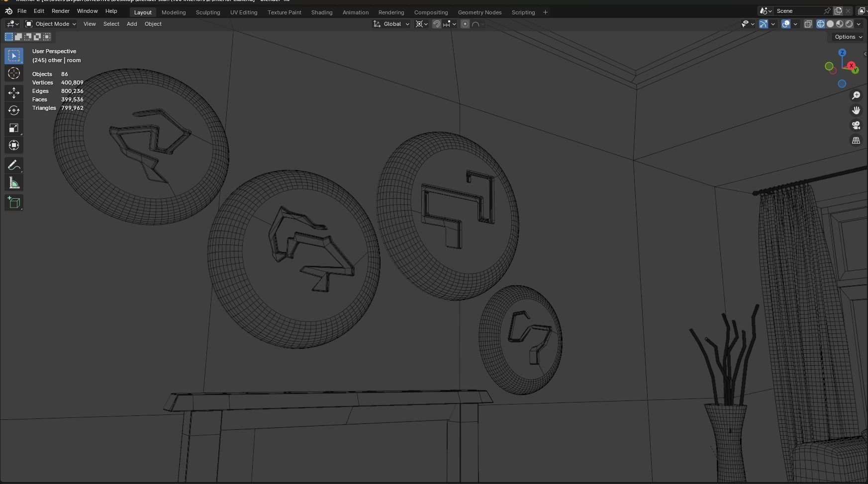Click the Z axis on the navigation gizmo
The height and width of the screenshot is (484, 868).
coord(842,53)
